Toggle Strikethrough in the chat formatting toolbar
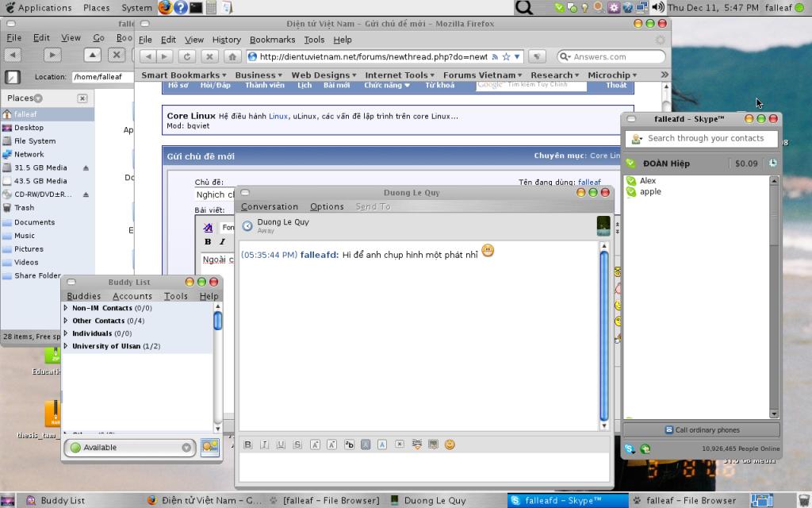The width and height of the screenshot is (812, 508). [297, 444]
